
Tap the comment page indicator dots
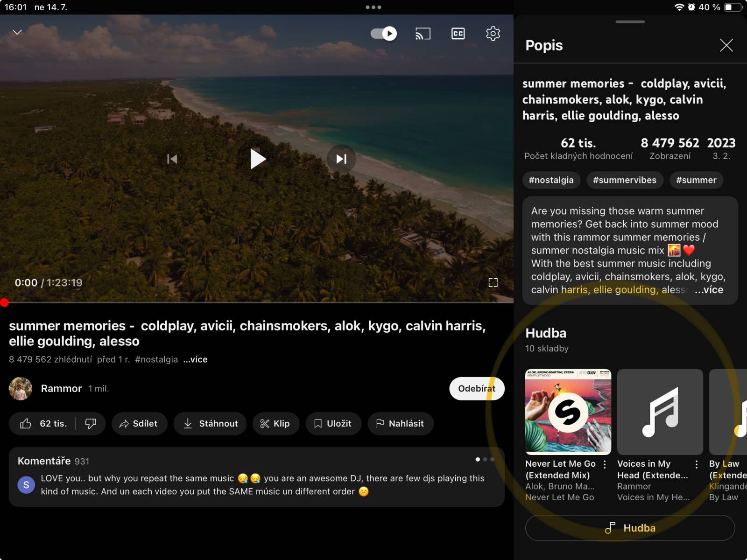click(x=485, y=460)
